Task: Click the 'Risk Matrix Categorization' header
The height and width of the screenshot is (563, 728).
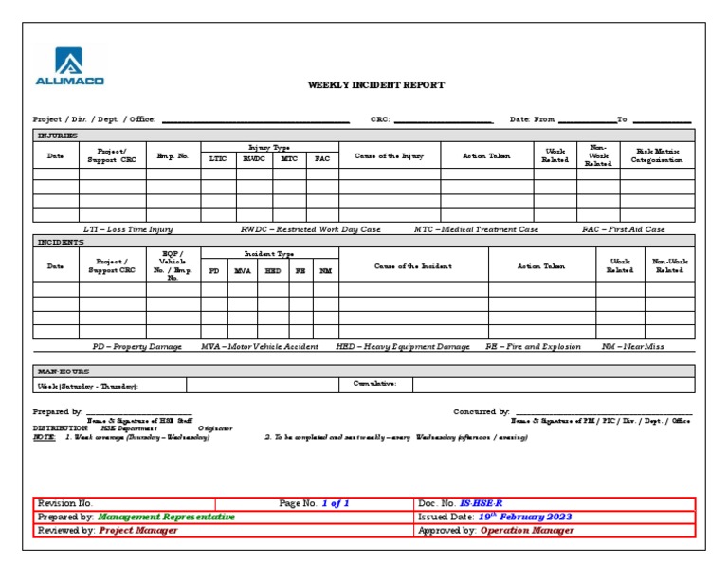Action: pyautogui.click(x=657, y=155)
